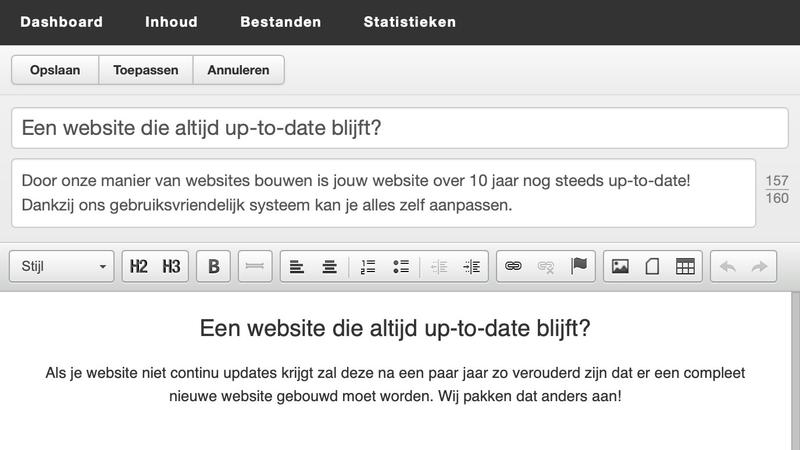This screenshot has height=450, width=800.
Task: Go to the Inhoud section
Action: (x=171, y=22)
